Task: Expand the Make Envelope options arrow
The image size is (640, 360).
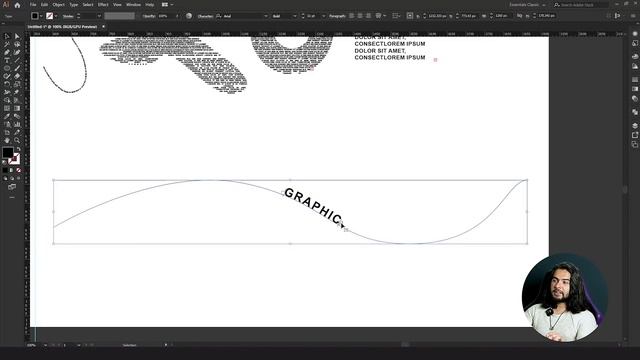Action: pos(384,16)
